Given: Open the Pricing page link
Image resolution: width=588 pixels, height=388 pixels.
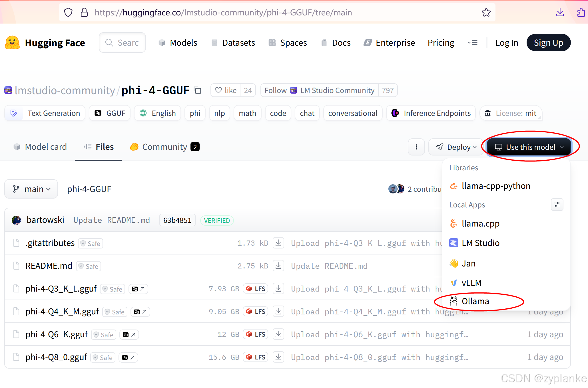Looking at the screenshot, I should click(441, 43).
